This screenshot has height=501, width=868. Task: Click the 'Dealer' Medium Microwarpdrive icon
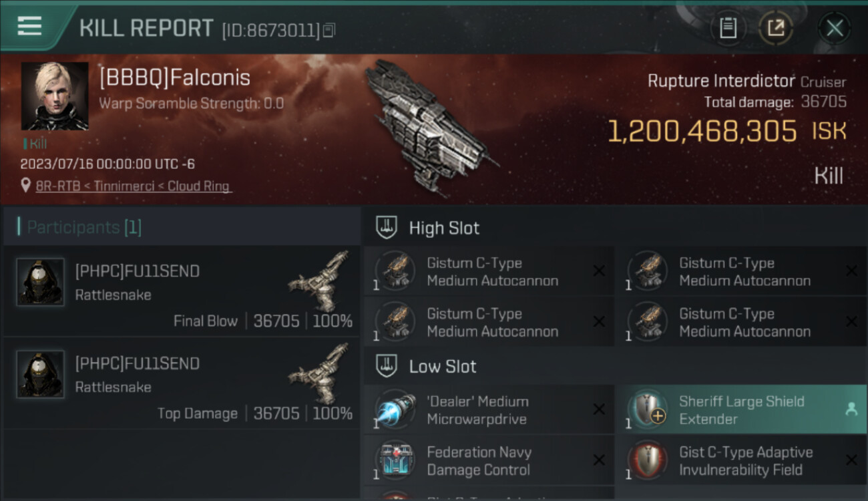click(395, 410)
